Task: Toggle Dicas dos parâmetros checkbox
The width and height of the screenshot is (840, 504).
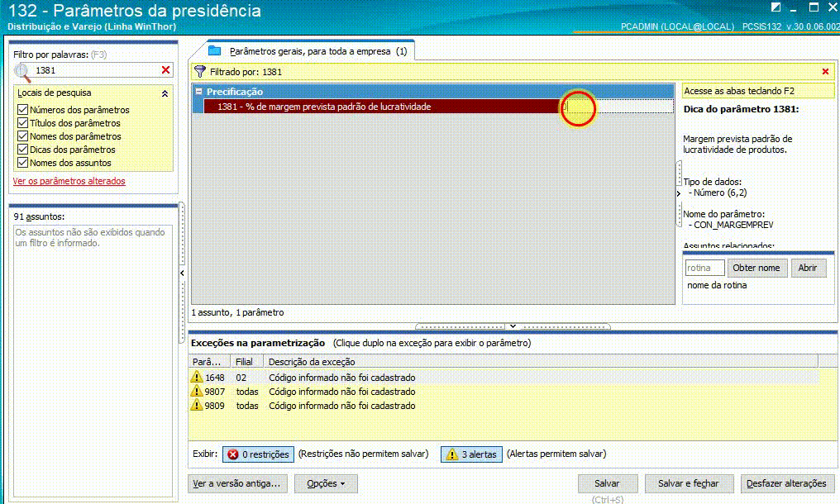Action: point(22,150)
